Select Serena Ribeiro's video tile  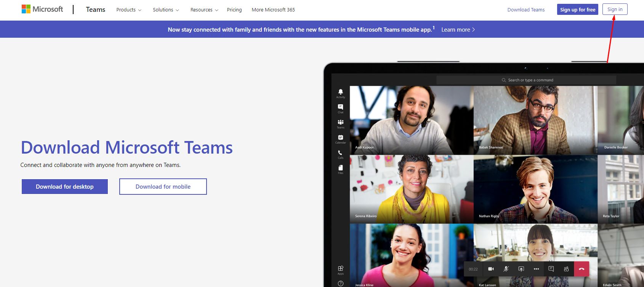coord(412,189)
